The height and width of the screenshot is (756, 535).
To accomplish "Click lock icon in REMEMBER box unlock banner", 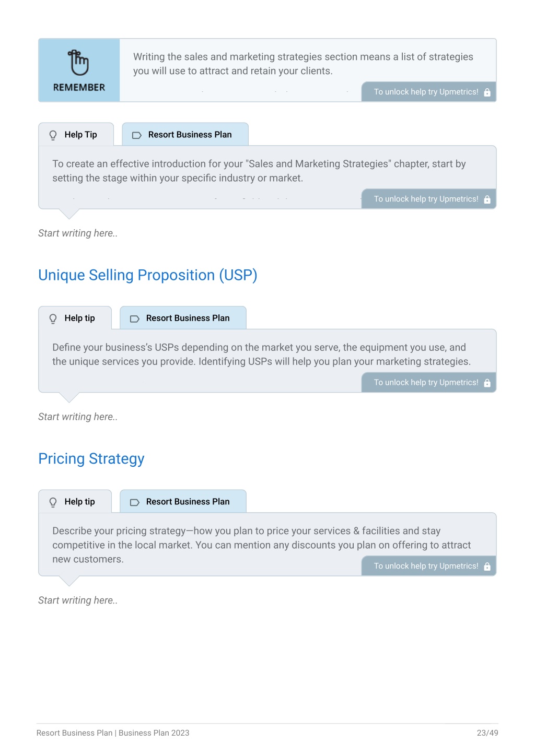I will pyautogui.click(x=487, y=92).
